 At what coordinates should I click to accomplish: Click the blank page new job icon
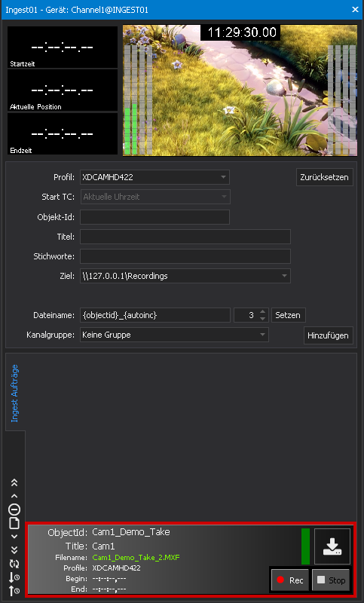[14, 523]
